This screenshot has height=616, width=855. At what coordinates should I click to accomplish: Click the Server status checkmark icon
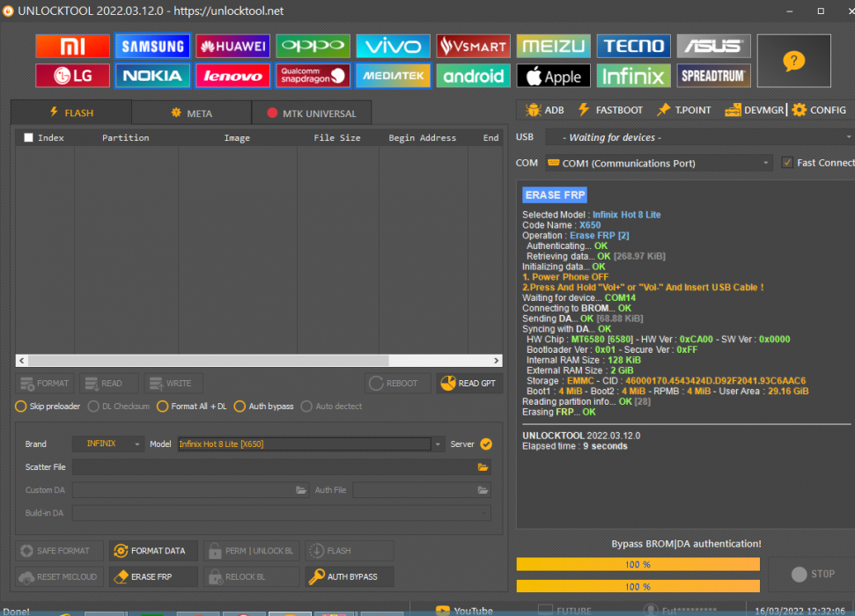point(486,444)
